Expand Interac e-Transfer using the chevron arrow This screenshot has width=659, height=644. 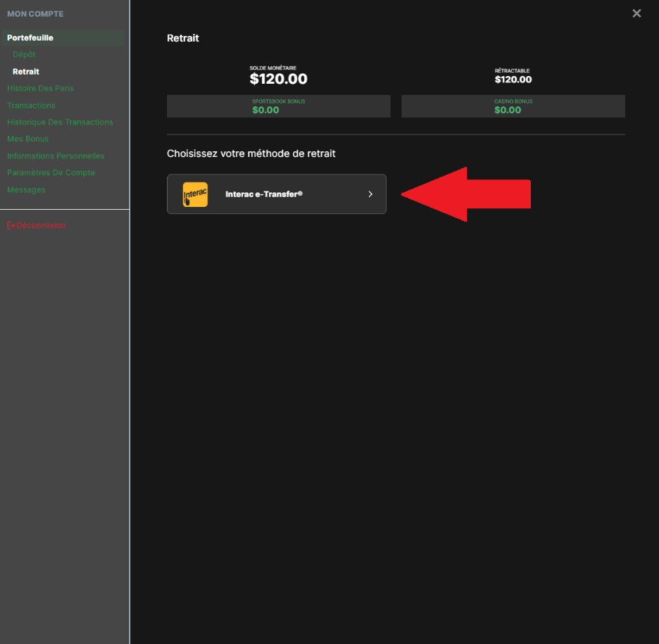pyautogui.click(x=370, y=194)
